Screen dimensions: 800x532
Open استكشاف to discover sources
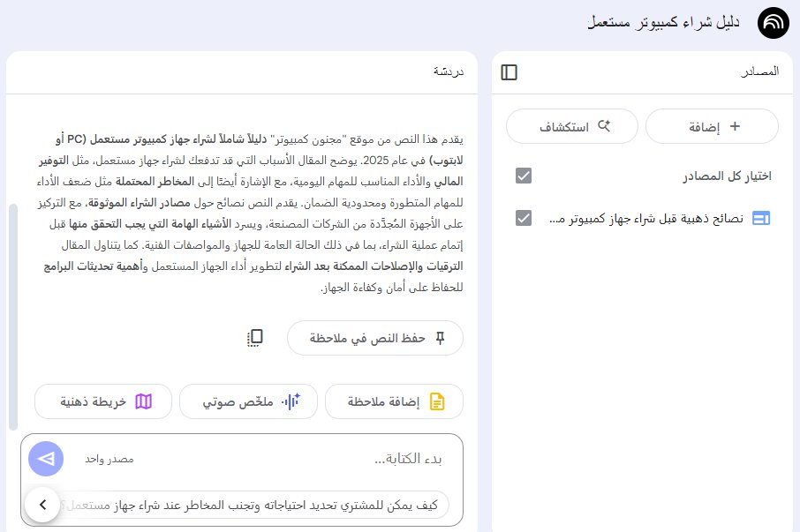pos(571,126)
